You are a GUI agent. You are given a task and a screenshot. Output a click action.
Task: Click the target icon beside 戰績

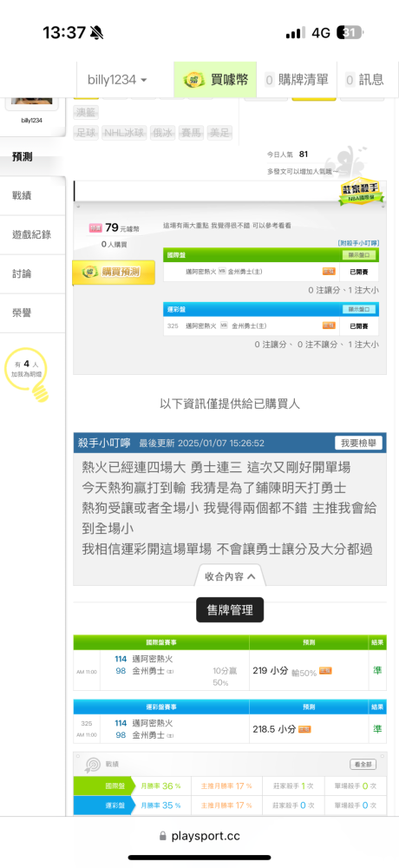point(92,765)
